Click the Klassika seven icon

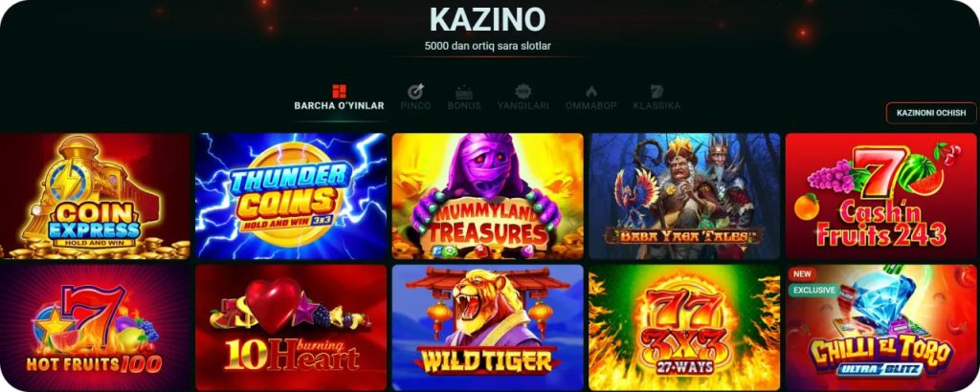click(657, 91)
